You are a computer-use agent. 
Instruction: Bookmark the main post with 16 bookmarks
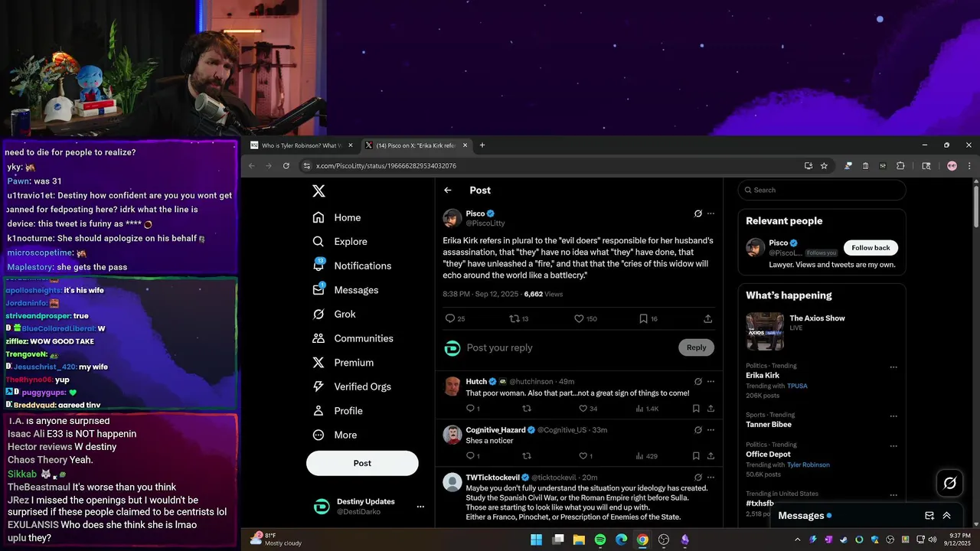643,318
